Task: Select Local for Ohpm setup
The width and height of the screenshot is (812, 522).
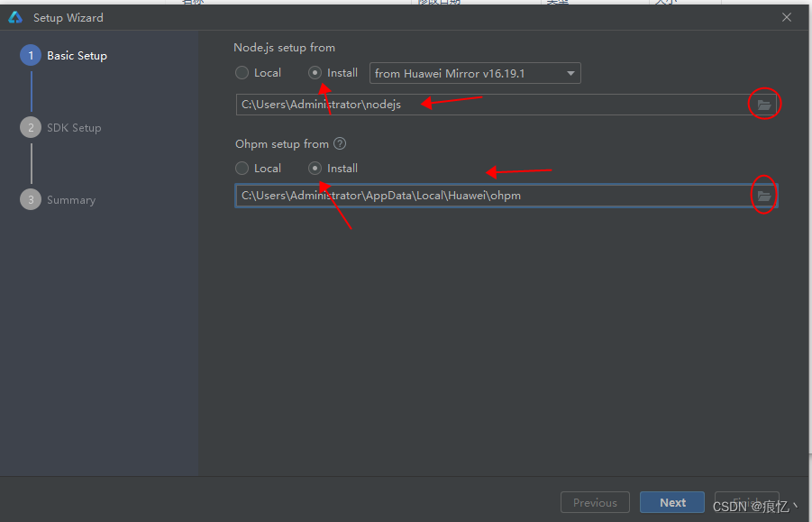Action: pyautogui.click(x=242, y=168)
